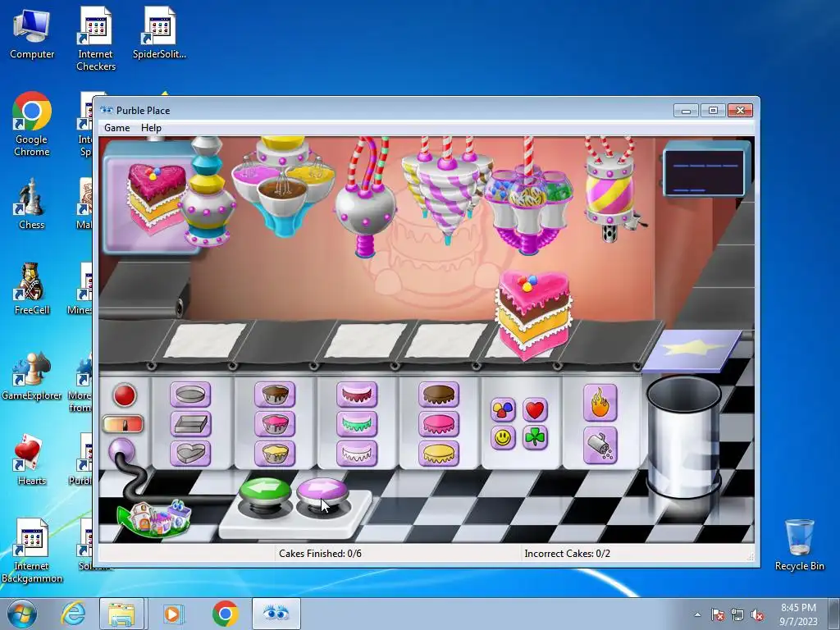Flip the orange conveyor power switch
This screenshot has width=840, height=630.
(122, 424)
